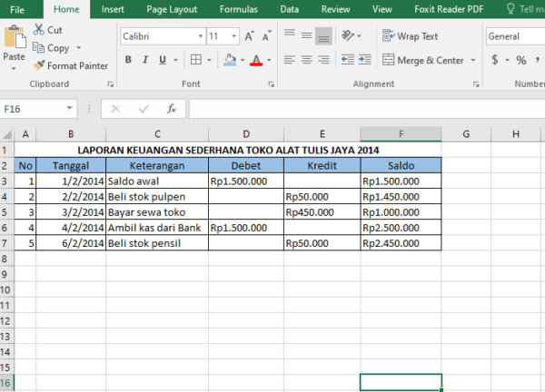Click the Merge & Center button
The height and width of the screenshot is (392, 545).
point(423,60)
